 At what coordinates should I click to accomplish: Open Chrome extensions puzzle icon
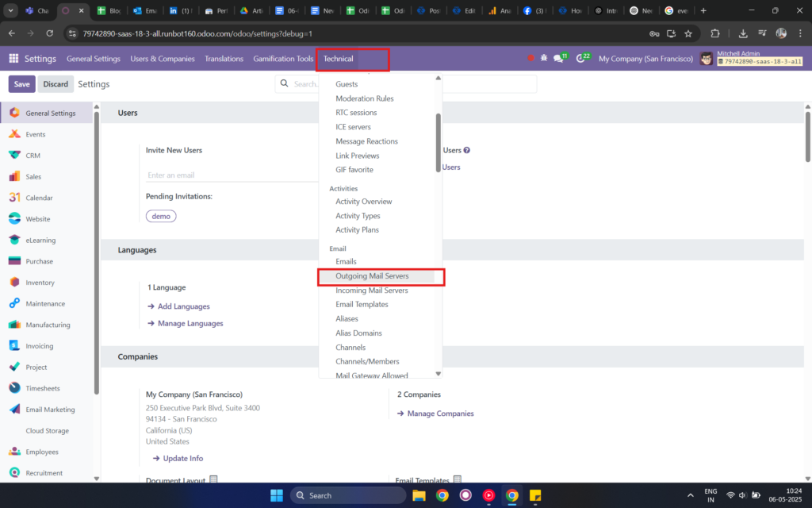(715, 33)
